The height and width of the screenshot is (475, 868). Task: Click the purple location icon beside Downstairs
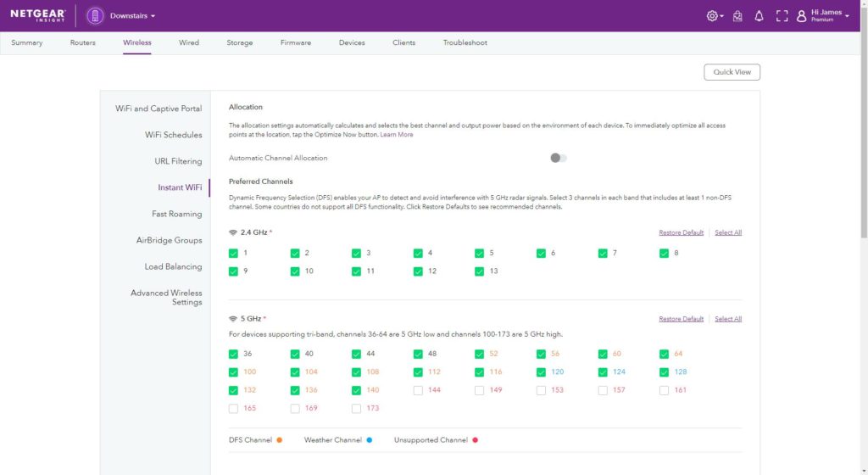tap(95, 16)
